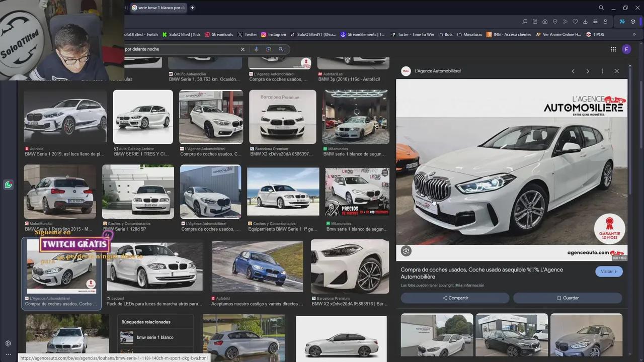Image resolution: width=644 pixels, height=362 pixels.
Task: Go to next image in preview panel
Action: pyautogui.click(x=587, y=71)
